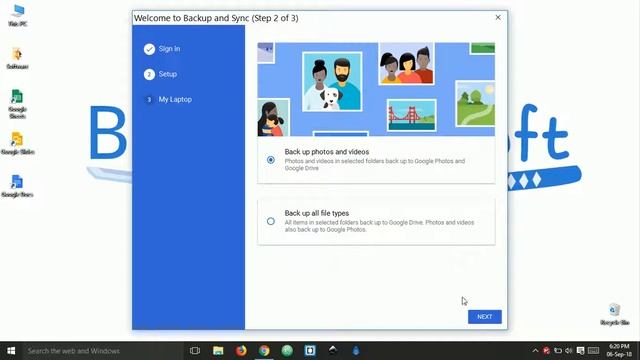Viewport: 640px width, 360px height.
Task: Close the Backup and Sync dialog
Action: [x=498, y=18]
